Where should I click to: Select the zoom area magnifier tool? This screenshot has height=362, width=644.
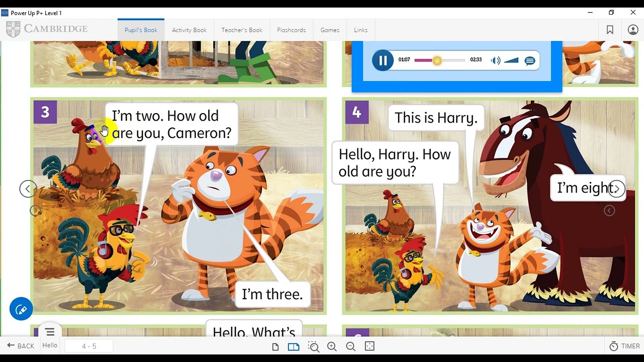(313, 346)
